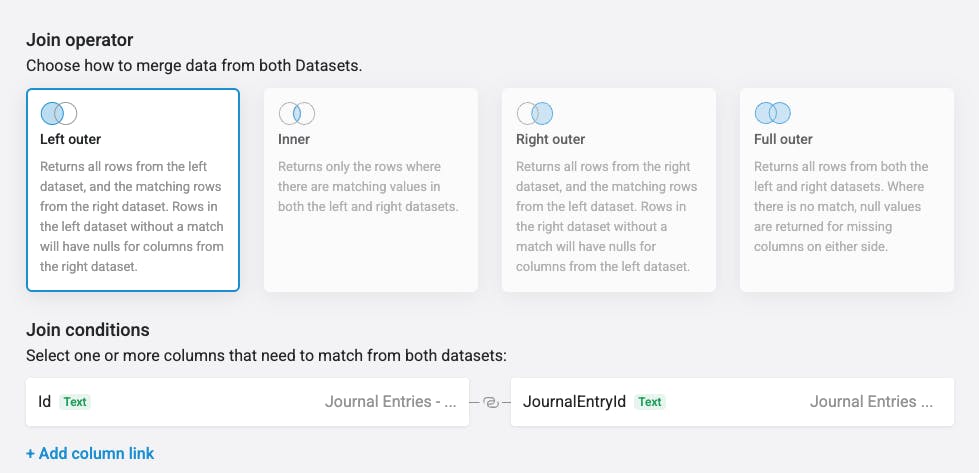Click the left Journal Entries dataset name
The width and height of the screenshot is (979, 473).
390,402
